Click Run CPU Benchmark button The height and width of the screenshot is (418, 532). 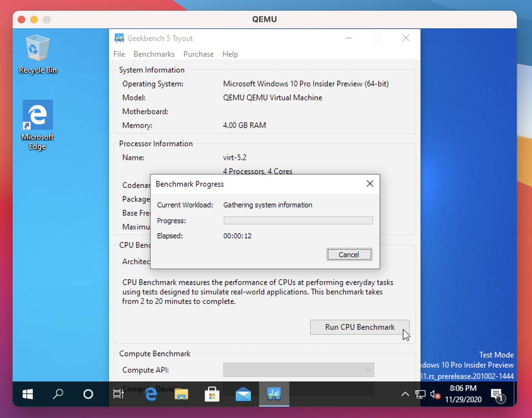tap(360, 327)
